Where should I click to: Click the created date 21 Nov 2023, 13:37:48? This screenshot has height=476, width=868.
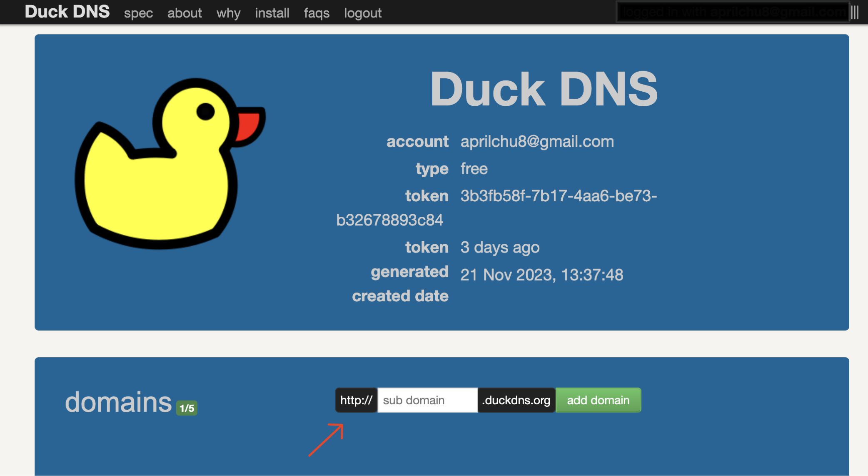542,275
